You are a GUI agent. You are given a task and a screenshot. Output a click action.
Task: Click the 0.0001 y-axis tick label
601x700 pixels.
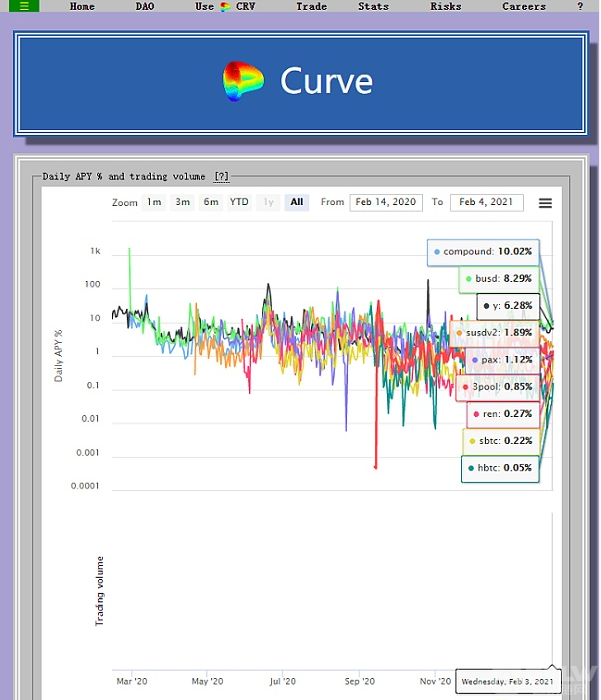85,486
